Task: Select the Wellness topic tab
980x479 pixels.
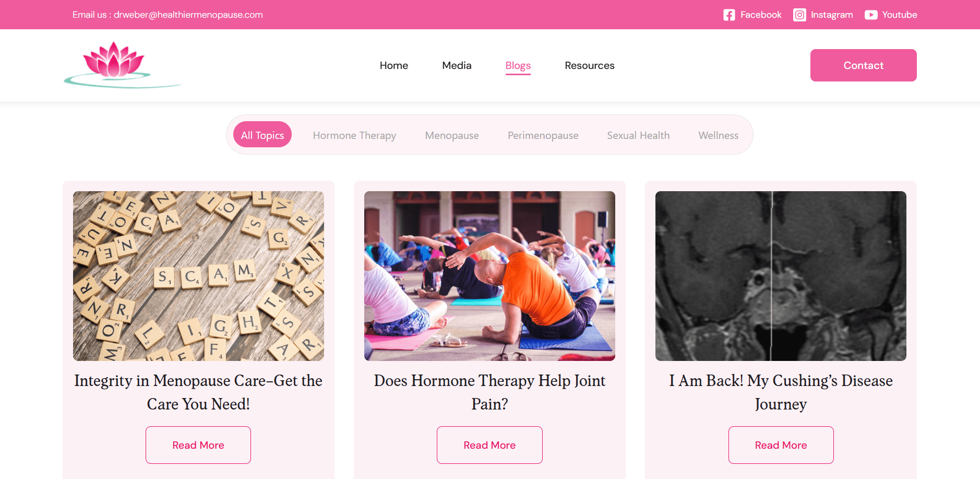Action: (x=718, y=135)
